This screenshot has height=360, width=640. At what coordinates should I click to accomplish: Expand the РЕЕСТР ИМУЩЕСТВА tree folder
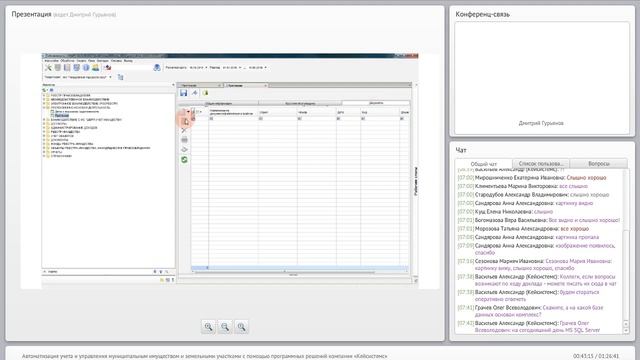coord(44,132)
